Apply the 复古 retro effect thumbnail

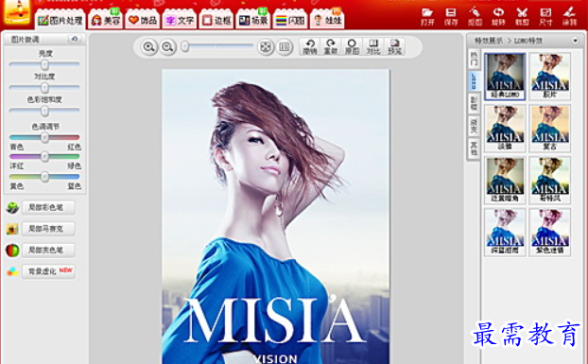550,129
